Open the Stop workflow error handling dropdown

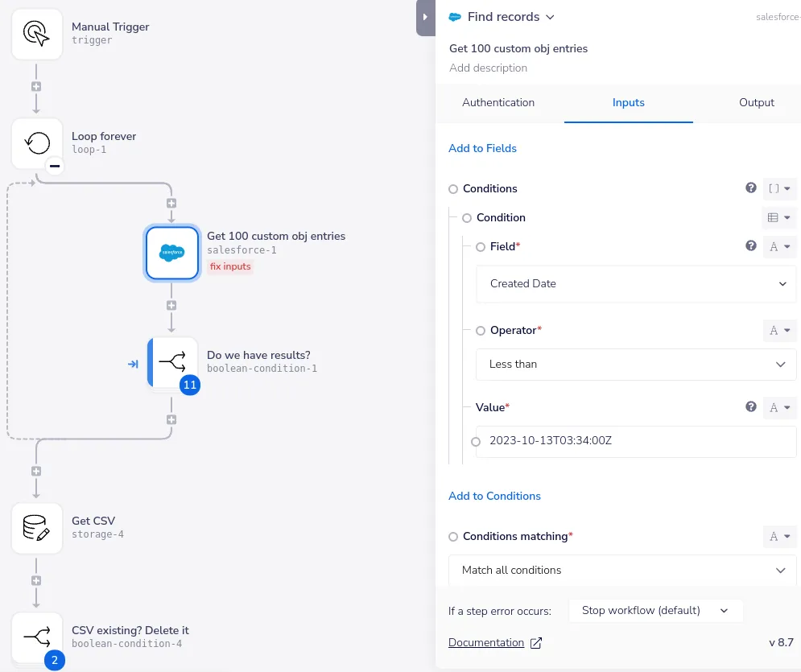click(x=655, y=611)
